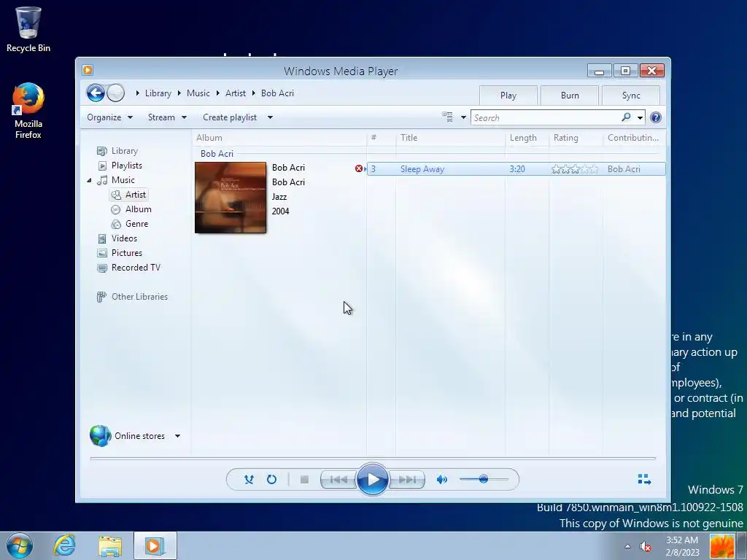The height and width of the screenshot is (560, 747).
Task: Open the Play tab
Action: tap(508, 96)
